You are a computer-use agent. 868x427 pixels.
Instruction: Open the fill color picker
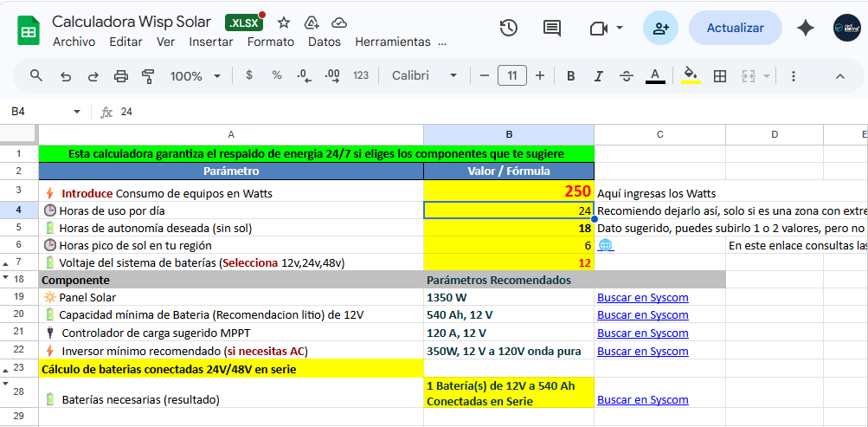coord(690,76)
